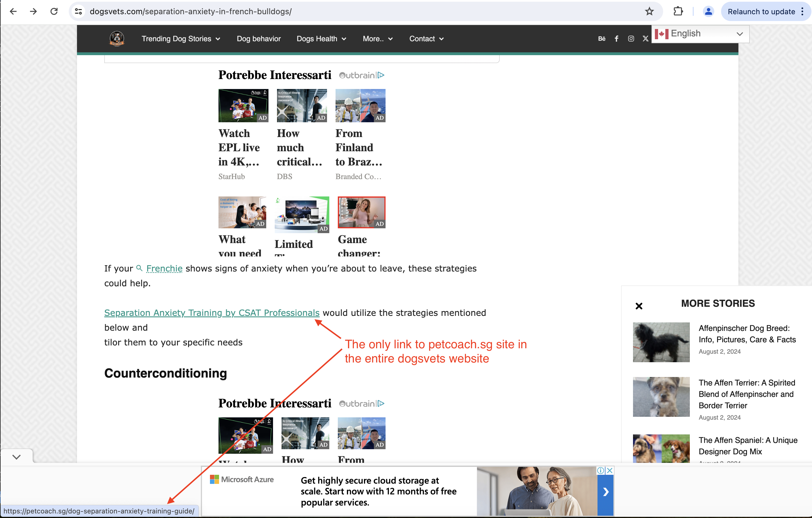Open the English language selector
Screen dimensions: 812x518
[x=700, y=34]
